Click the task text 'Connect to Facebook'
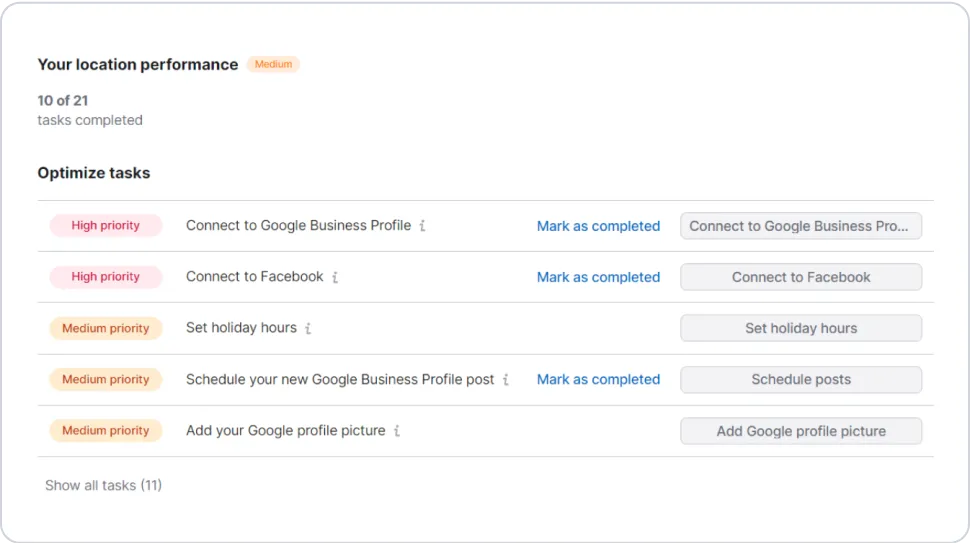Image resolution: width=970 pixels, height=543 pixels. (x=255, y=276)
